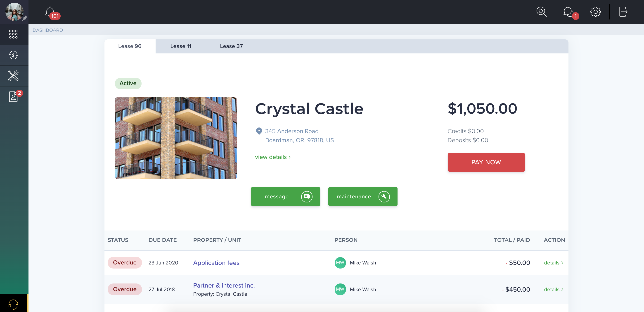Open details for the $50.00 invoice
The height and width of the screenshot is (312, 644).
tap(554, 263)
